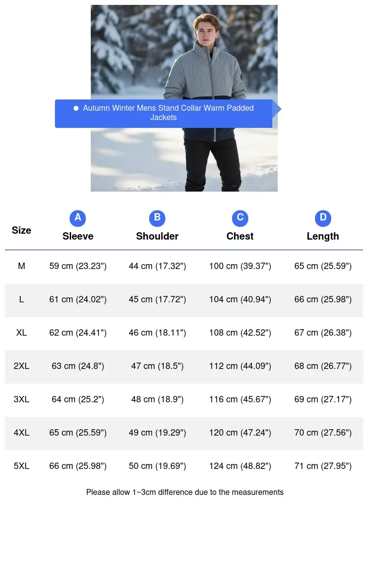Image resolution: width=368 pixels, height=588 pixels.
Task: Select the Shoulder column header
Action: 157,236
